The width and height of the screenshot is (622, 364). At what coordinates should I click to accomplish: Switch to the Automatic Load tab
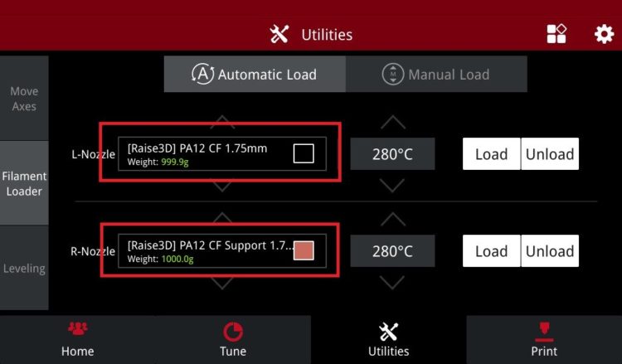point(255,74)
